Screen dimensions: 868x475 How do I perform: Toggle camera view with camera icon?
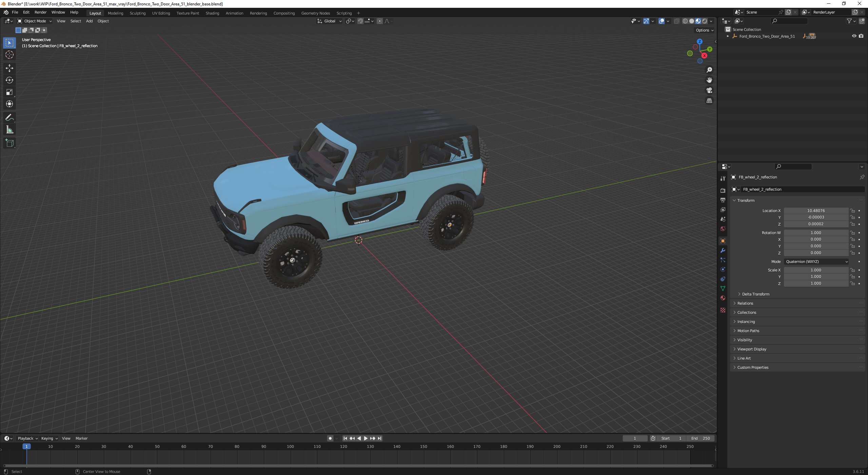pyautogui.click(x=709, y=90)
